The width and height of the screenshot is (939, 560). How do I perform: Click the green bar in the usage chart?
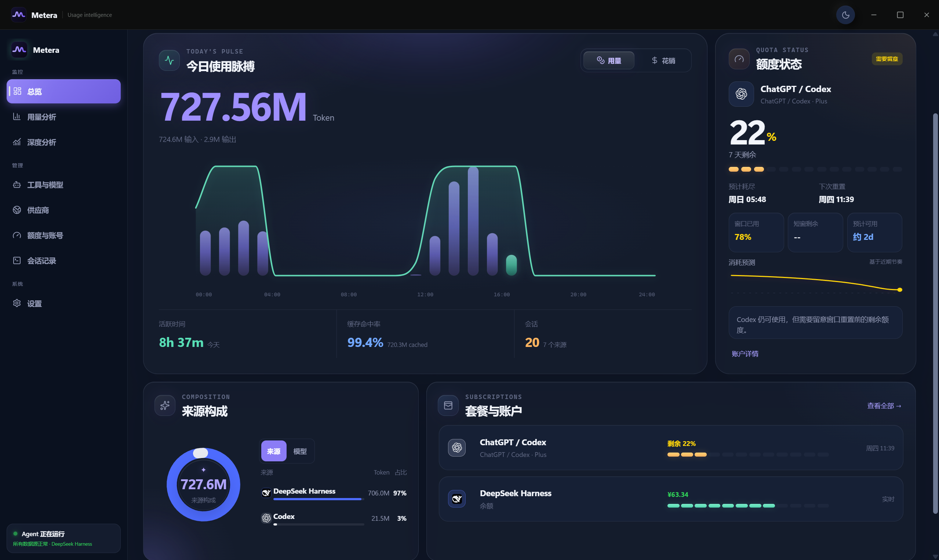point(511,265)
